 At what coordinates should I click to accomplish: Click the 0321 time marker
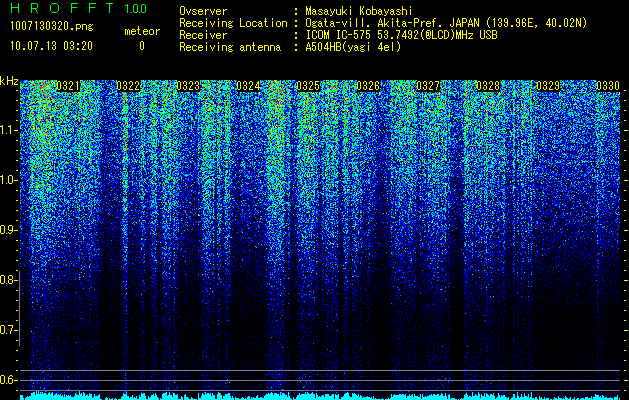[x=68, y=86]
